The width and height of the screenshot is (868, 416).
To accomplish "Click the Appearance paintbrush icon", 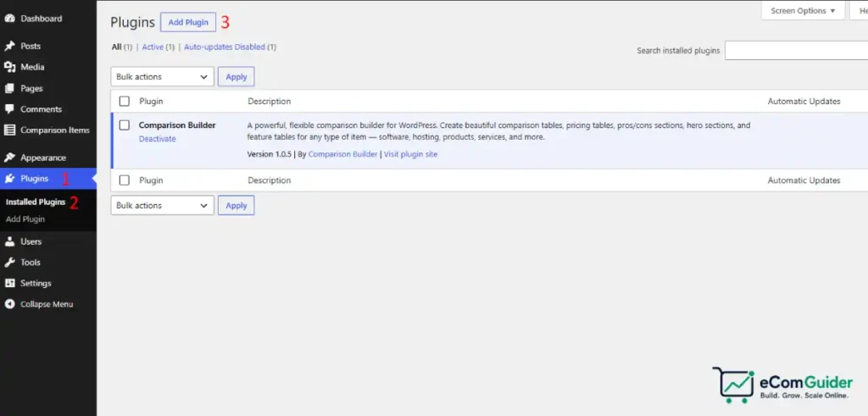I will (9, 158).
